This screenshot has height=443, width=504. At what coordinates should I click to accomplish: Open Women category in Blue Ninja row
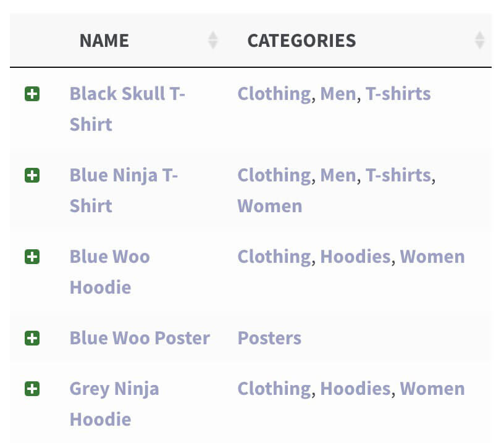click(x=270, y=206)
